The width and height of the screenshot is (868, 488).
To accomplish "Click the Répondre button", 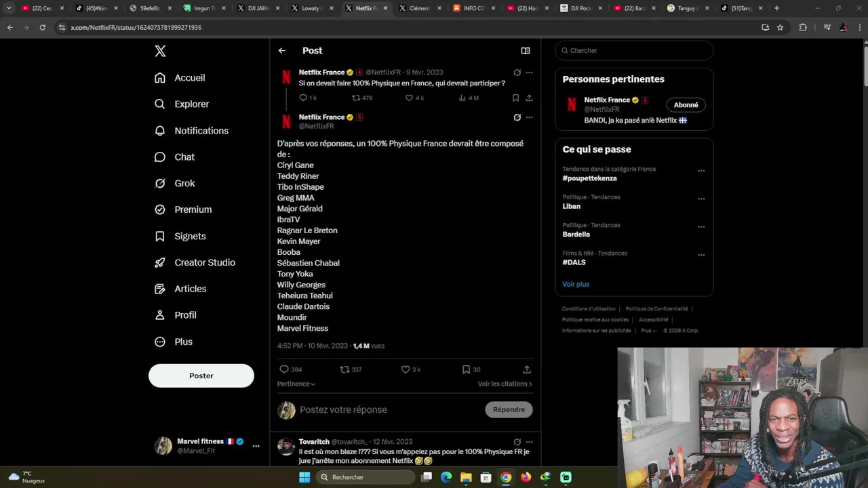I will point(509,409).
